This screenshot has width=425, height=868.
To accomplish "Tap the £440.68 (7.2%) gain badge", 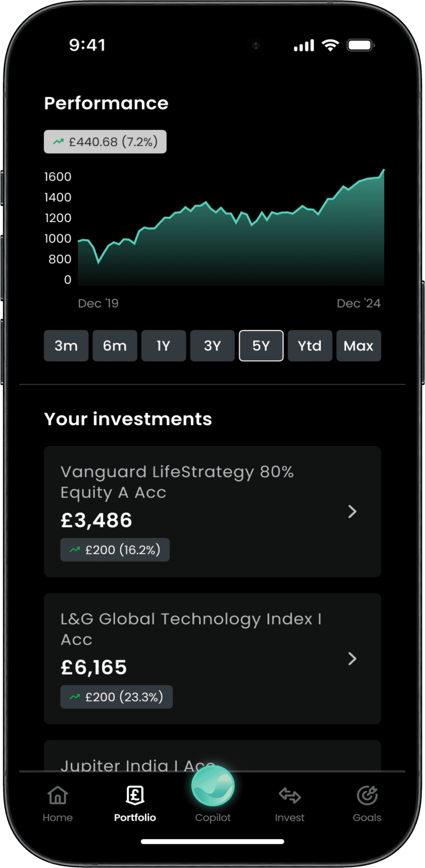I will coord(105,142).
